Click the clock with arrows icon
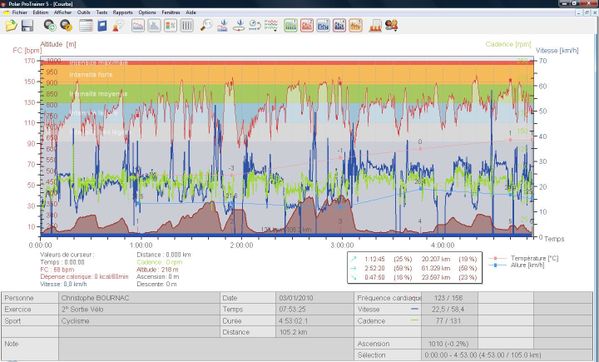The image size is (599, 362). pyautogui.click(x=254, y=26)
